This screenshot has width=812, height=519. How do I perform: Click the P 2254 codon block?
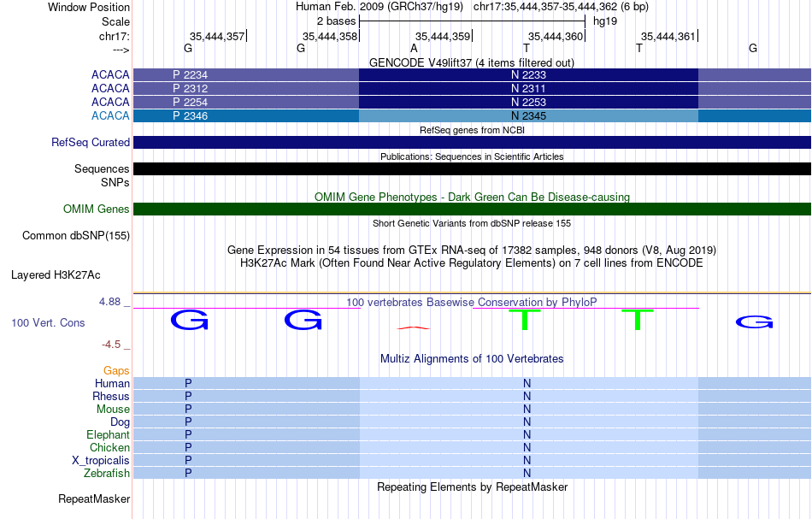coord(246,102)
